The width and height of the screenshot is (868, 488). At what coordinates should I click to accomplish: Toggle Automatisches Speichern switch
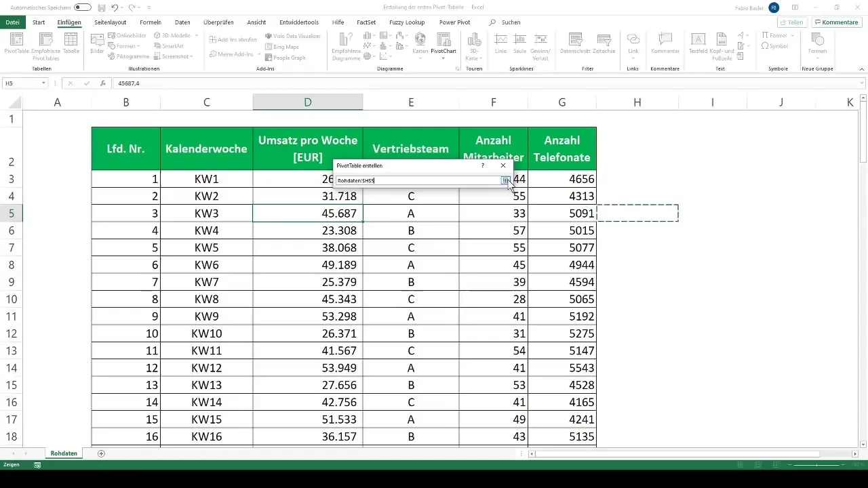click(x=83, y=7)
